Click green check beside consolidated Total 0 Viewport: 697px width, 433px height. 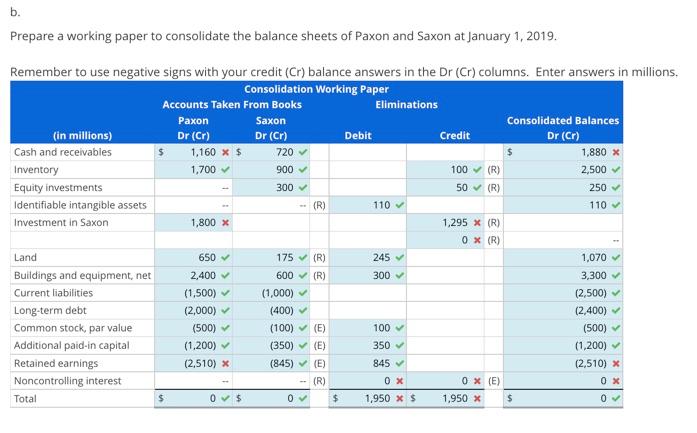click(616, 399)
